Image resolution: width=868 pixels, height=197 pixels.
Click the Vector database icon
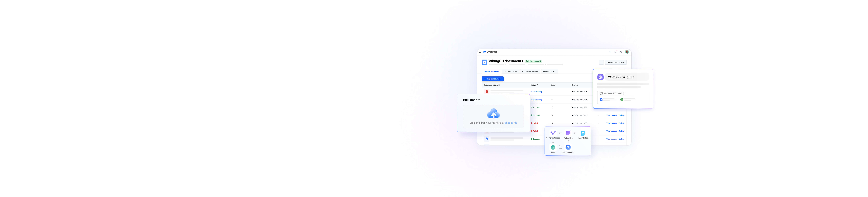click(553, 133)
